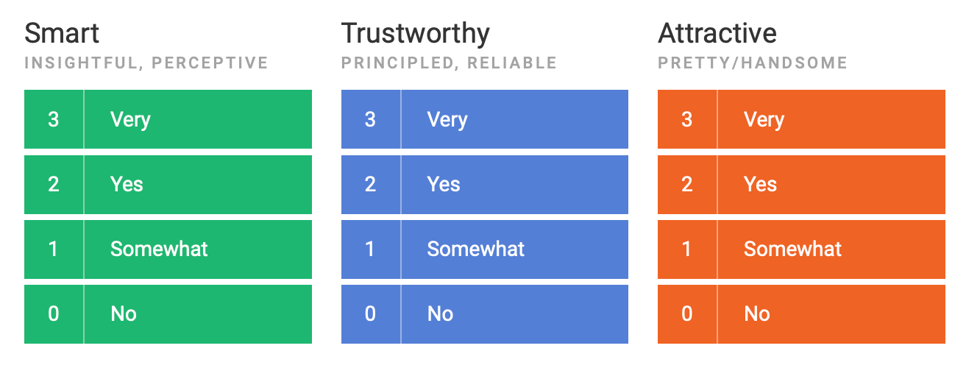Click the 'Attractive' heading
The image size is (980, 365).
tap(717, 33)
